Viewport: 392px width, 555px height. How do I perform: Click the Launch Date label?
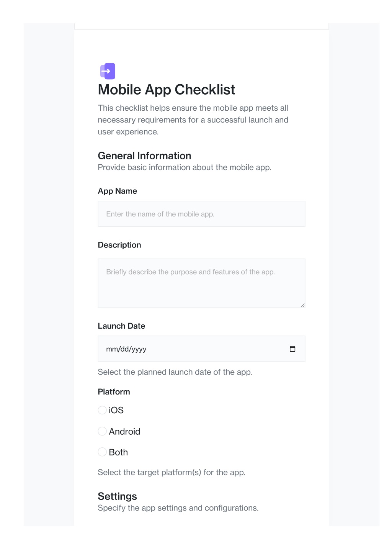pos(121,326)
